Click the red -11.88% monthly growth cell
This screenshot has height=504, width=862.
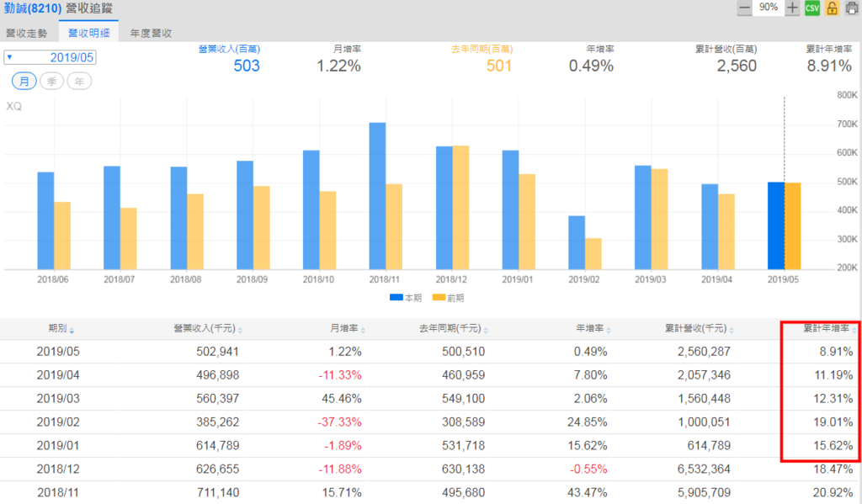point(340,470)
